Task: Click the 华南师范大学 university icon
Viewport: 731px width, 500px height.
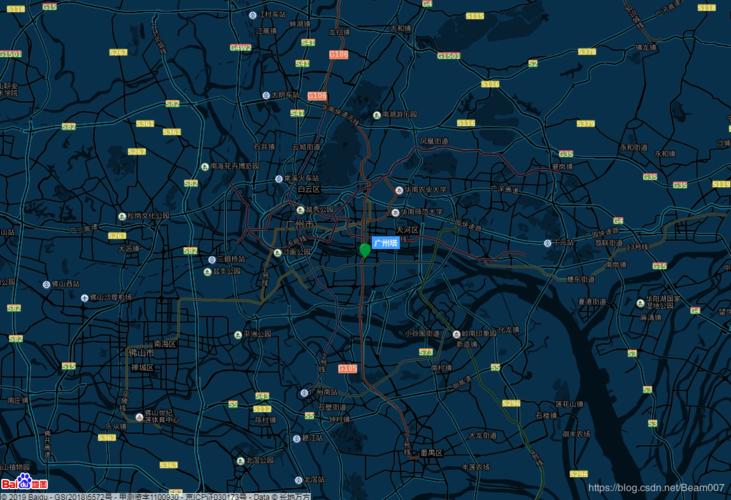Action: click(395, 212)
